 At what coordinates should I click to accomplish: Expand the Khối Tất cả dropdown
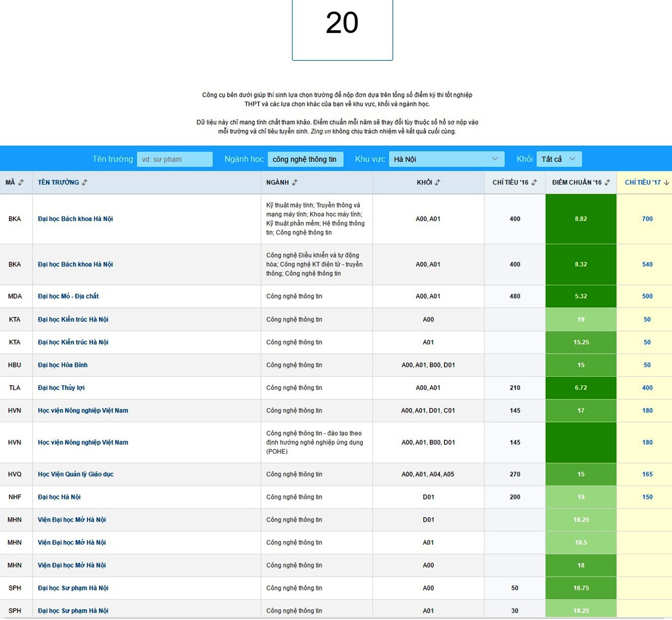559,159
